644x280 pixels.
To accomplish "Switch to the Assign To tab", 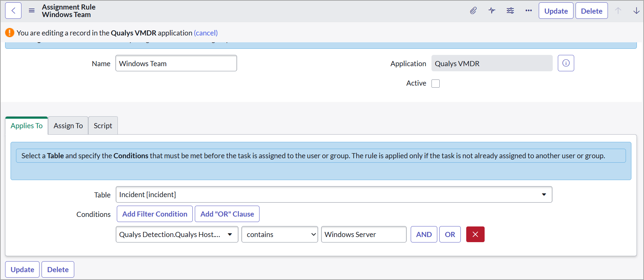I will (x=68, y=126).
